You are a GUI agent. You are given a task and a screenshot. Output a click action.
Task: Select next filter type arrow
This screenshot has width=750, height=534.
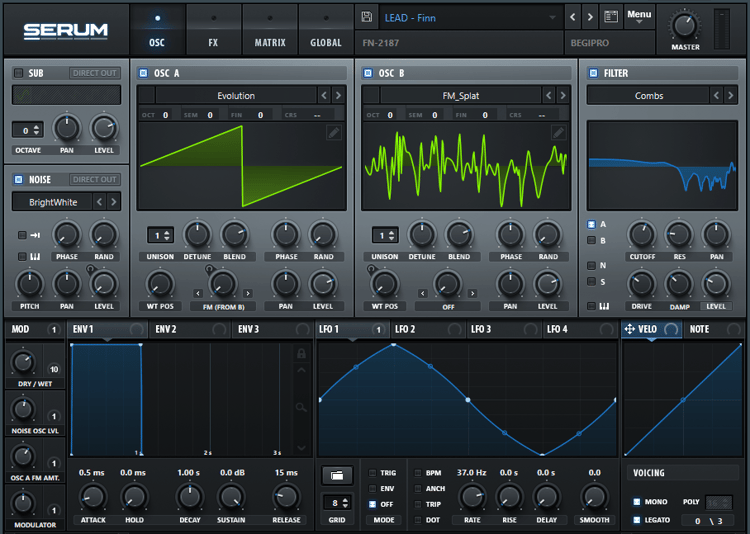coord(730,95)
